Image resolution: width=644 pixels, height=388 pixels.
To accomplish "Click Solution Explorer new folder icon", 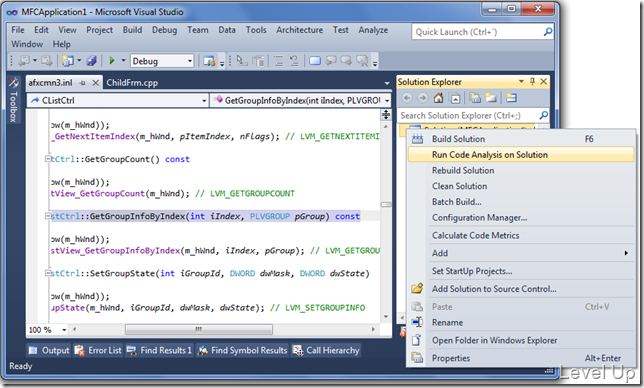I will pos(491,98).
